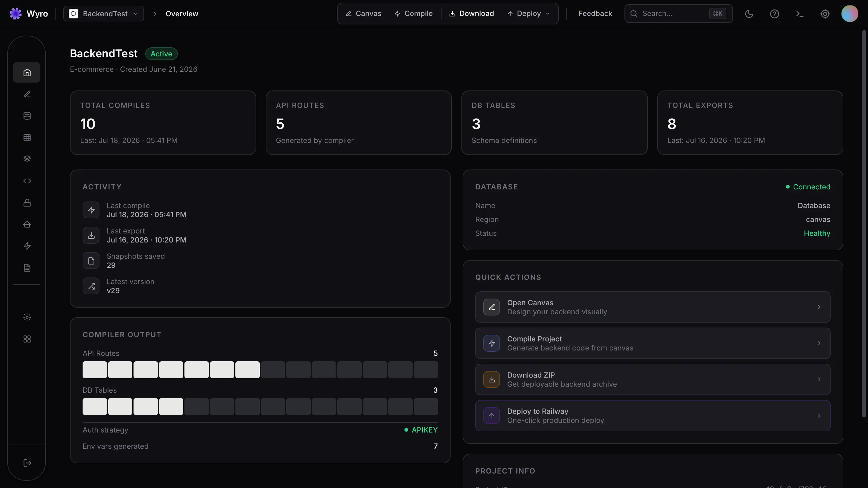Open the code brackets icon in sidebar
The image size is (868, 488).
click(x=27, y=181)
